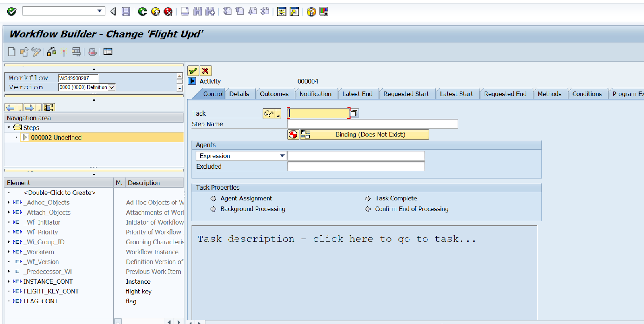Screen dimensions: 644x324
Task: Click the Print icon in the toolbar
Action: click(185, 12)
